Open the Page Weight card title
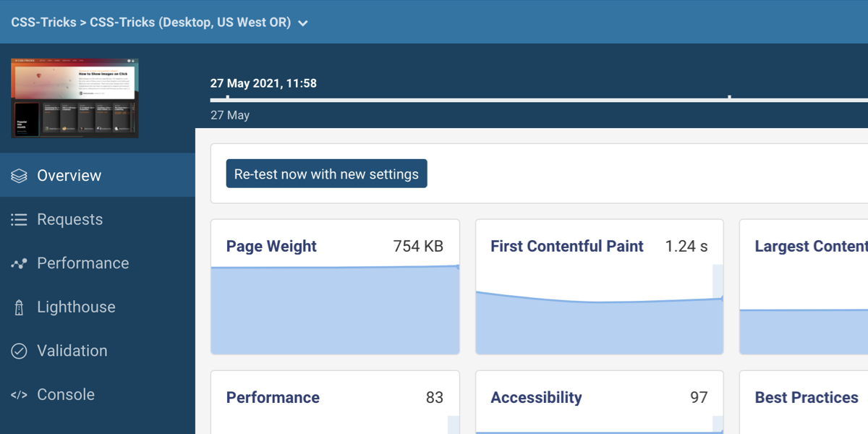Image resolution: width=868 pixels, height=434 pixels. tap(271, 247)
